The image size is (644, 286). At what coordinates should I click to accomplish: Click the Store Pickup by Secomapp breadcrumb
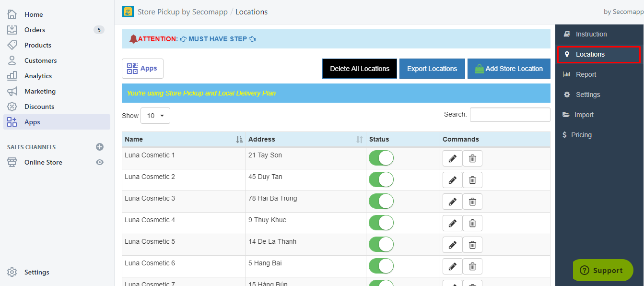183,12
